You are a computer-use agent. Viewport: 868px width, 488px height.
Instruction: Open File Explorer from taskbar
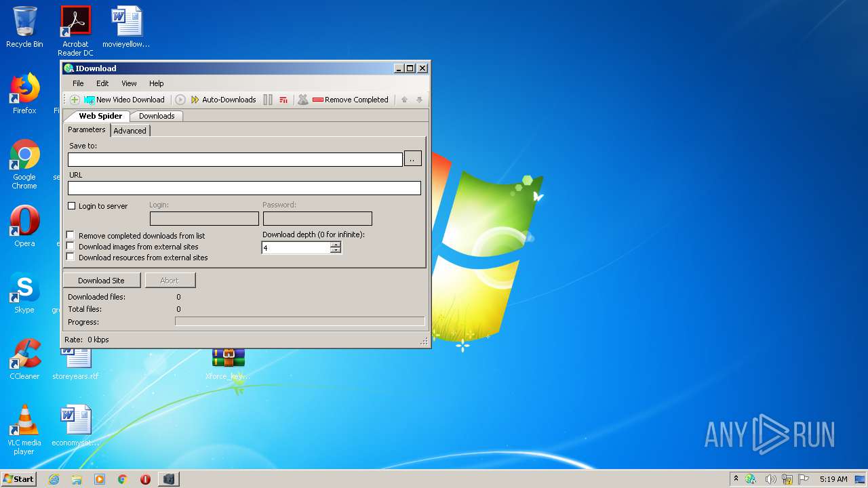click(77, 479)
